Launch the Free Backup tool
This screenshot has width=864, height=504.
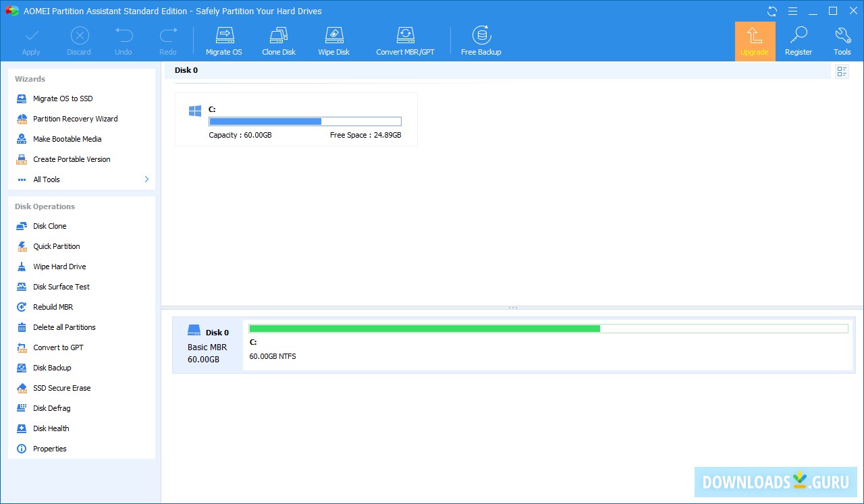(x=481, y=41)
